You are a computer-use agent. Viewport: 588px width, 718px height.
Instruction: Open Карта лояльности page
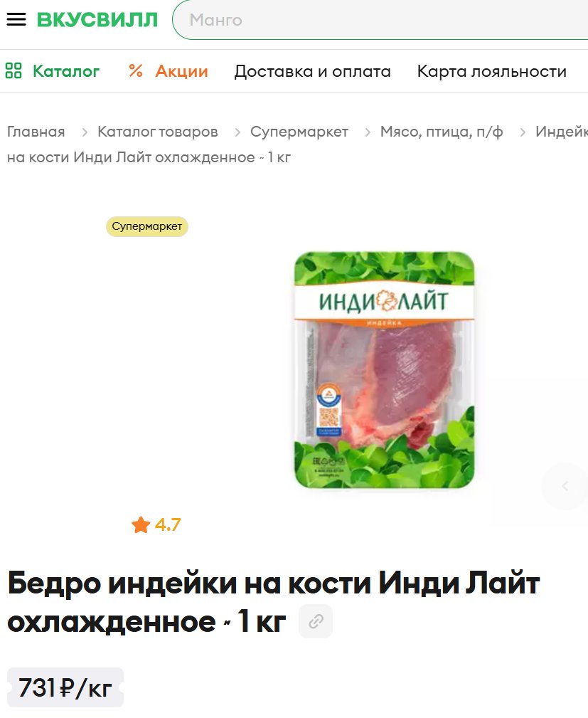pyautogui.click(x=492, y=71)
